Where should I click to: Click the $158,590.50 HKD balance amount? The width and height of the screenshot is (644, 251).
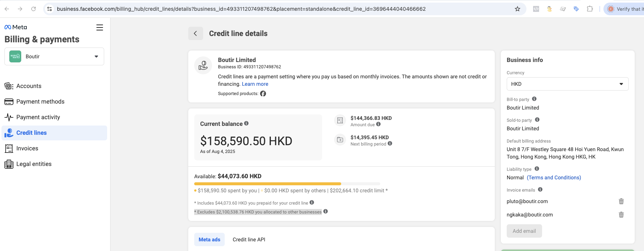point(246,141)
